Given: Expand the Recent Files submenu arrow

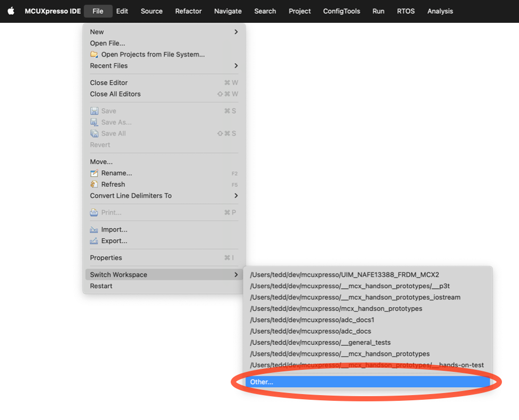Looking at the screenshot, I should (236, 65).
